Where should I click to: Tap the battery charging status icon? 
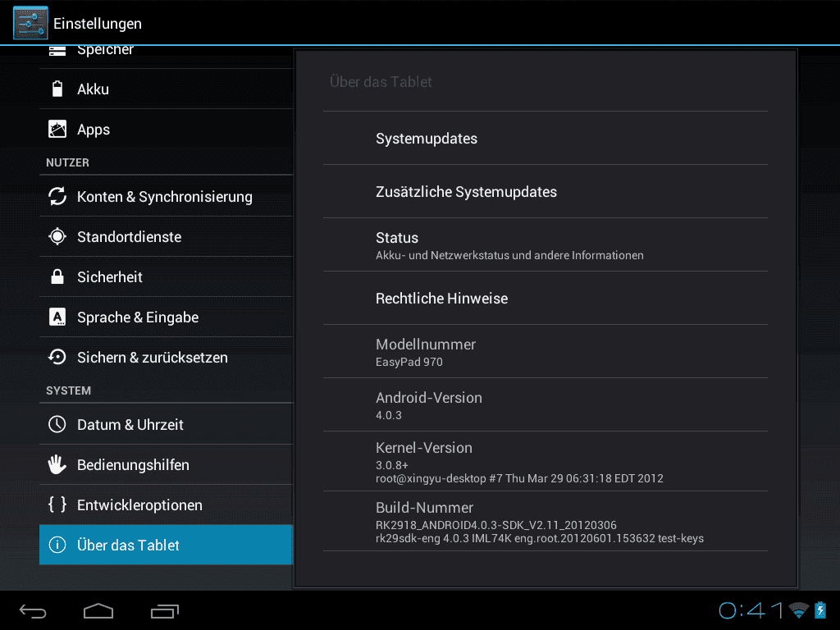820,610
